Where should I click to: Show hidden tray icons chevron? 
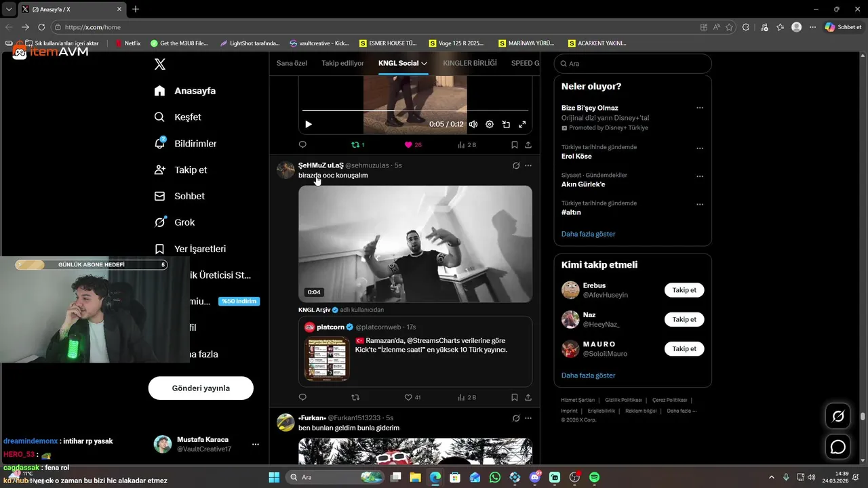771,477
